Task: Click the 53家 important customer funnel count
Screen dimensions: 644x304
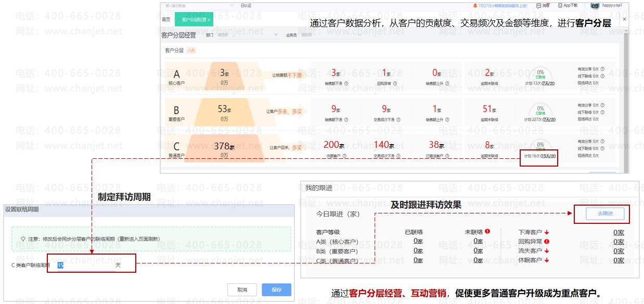Action: click(224, 109)
